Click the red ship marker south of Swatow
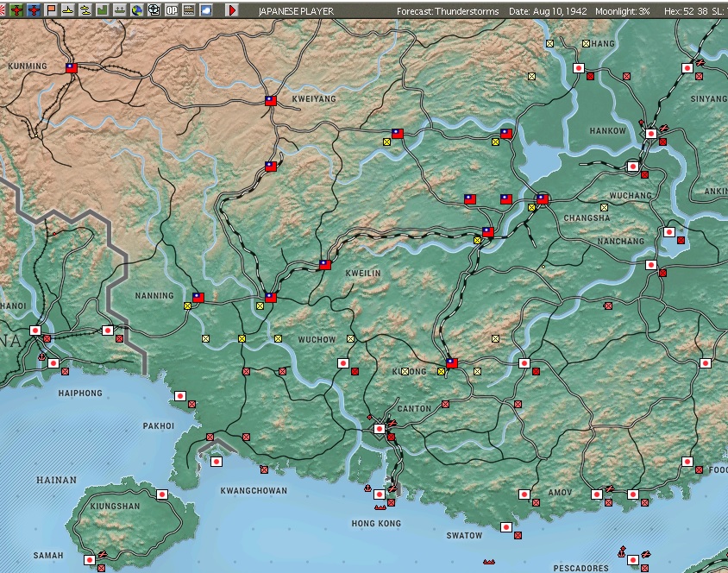 (x=488, y=562)
